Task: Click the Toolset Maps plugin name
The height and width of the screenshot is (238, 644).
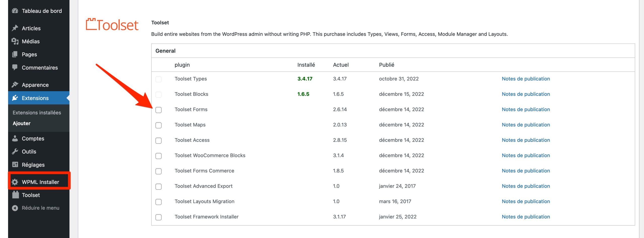Action: (190, 125)
